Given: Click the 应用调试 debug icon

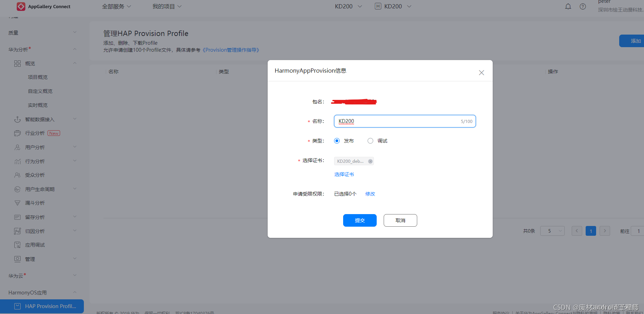Looking at the screenshot, I should coord(17,245).
